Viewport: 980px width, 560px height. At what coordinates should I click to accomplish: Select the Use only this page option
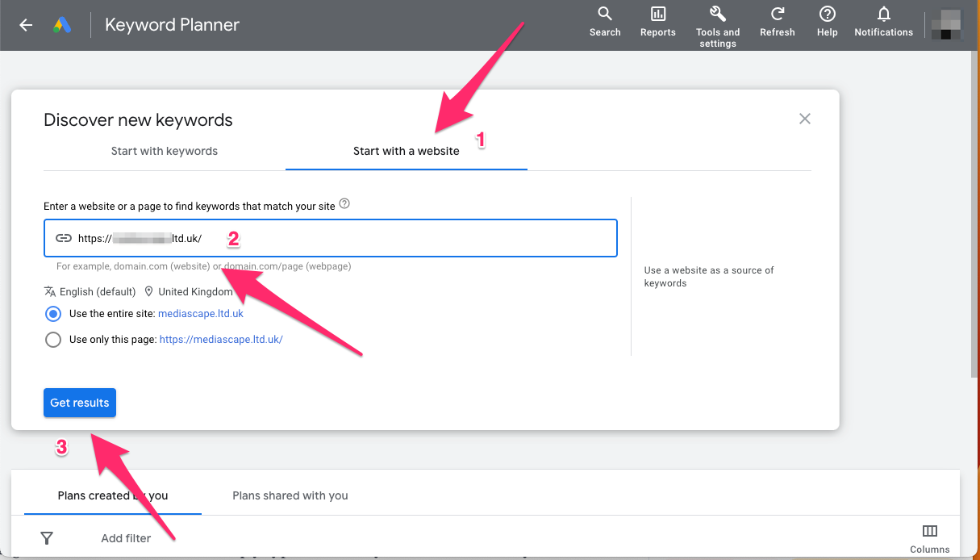[53, 340]
